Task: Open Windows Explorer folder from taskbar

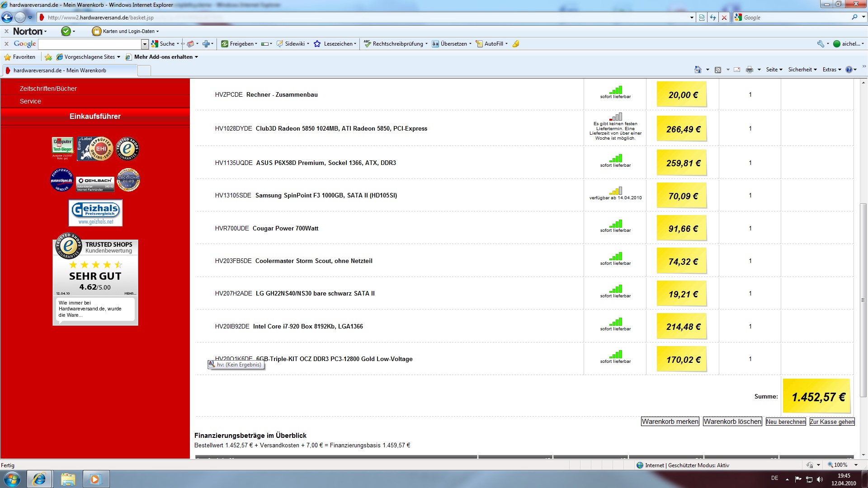Action: click(67, 479)
